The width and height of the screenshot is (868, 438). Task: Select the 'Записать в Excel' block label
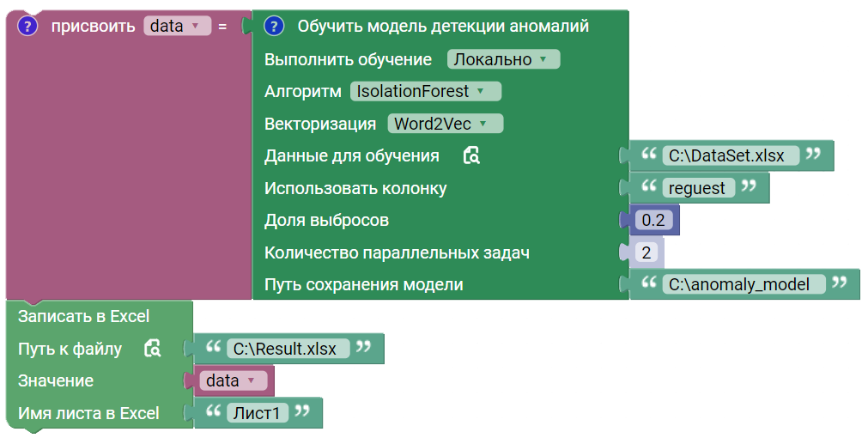[x=83, y=316]
